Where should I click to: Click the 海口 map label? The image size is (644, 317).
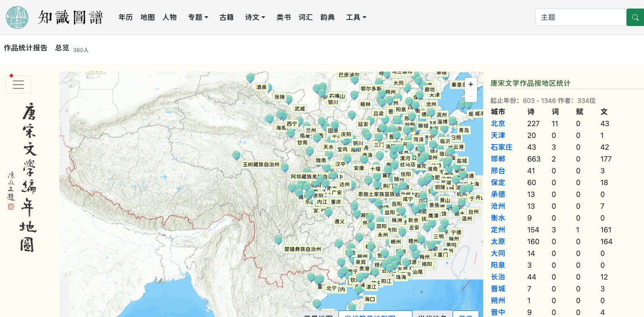click(370, 299)
